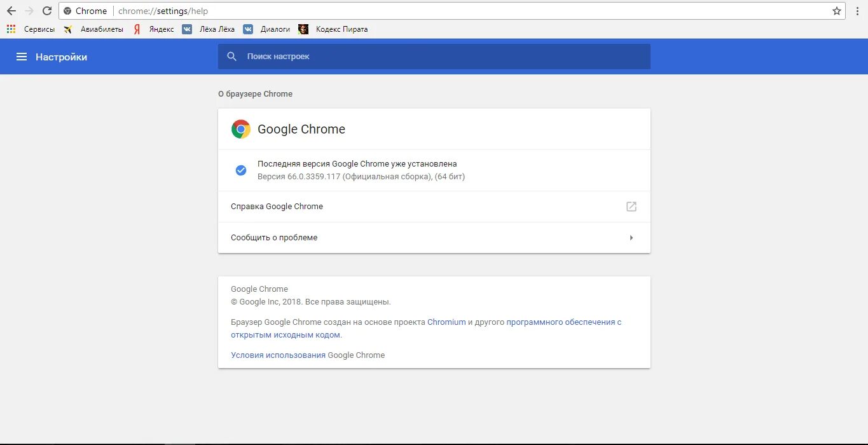Click the Яндекс bookmark icon

[137, 29]
